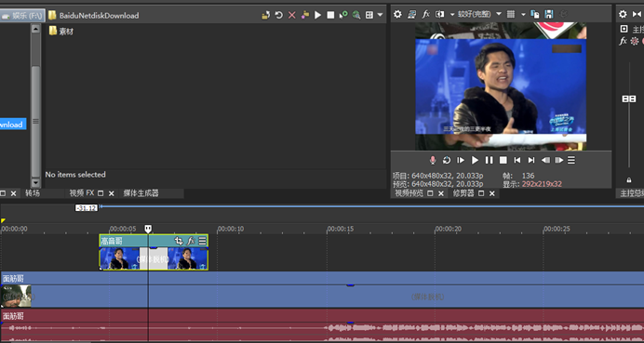
Task: Go to start of project
Action: (517, 160)
